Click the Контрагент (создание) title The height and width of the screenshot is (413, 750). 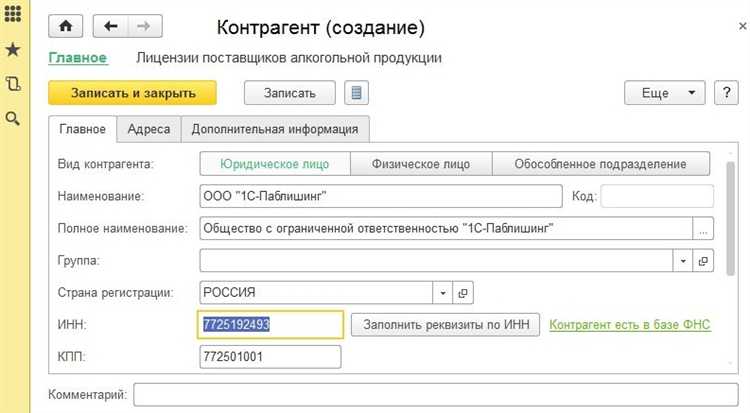(x=320, y=27)
